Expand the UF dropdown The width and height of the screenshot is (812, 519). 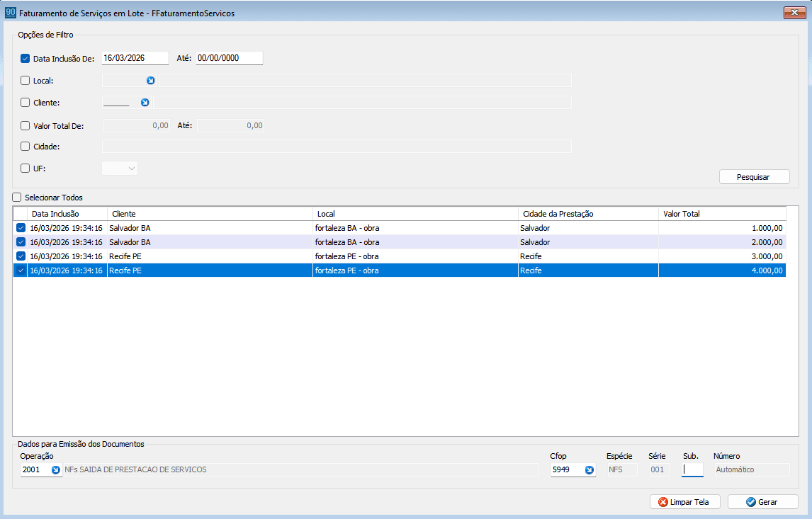click(132, 169)
